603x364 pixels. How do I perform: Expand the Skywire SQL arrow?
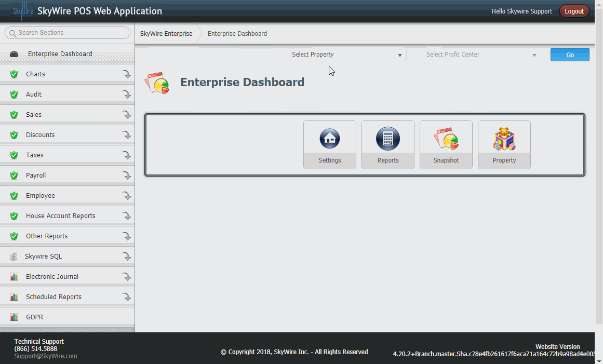tap(127, 257)
